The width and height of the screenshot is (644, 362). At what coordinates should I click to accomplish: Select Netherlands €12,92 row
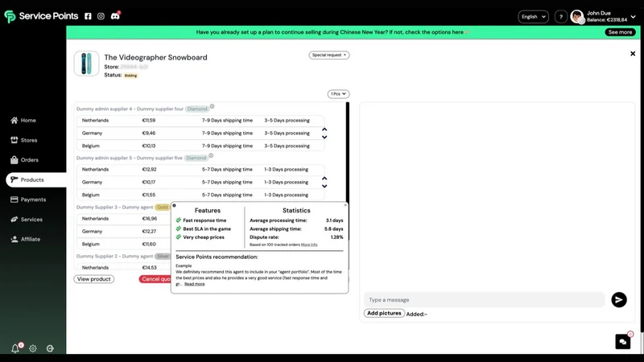click(200, 169)
